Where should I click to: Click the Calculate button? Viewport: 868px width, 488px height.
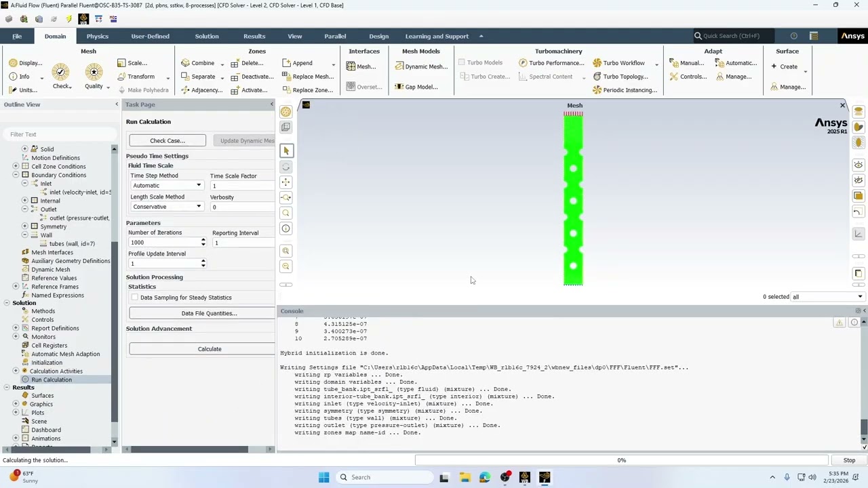(x=202, y=349)
